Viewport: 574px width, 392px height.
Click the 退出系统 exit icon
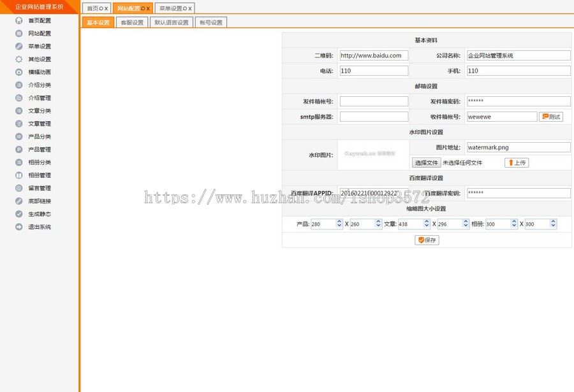click(x=19, y=226)
